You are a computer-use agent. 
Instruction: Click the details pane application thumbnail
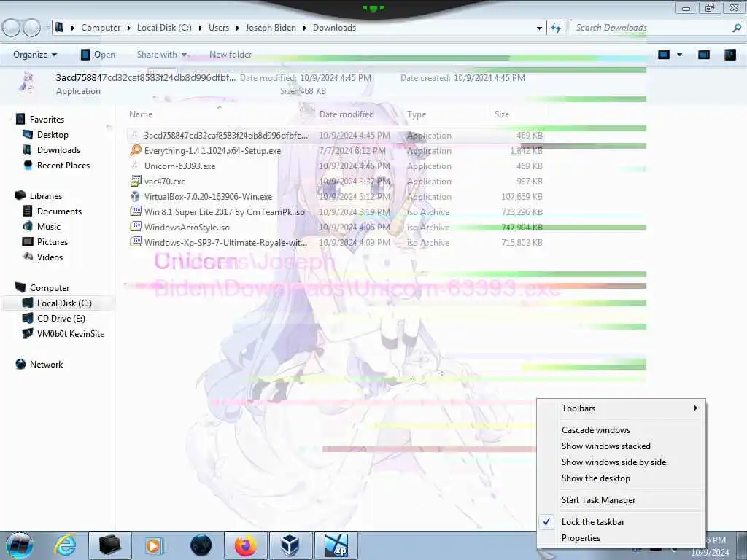click(x=27, y=83)
